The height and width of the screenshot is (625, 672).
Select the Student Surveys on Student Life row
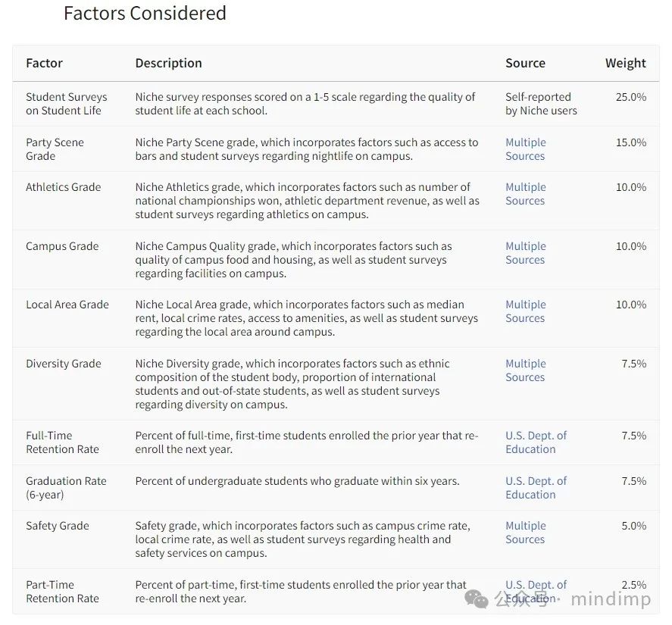coord(336,104)
